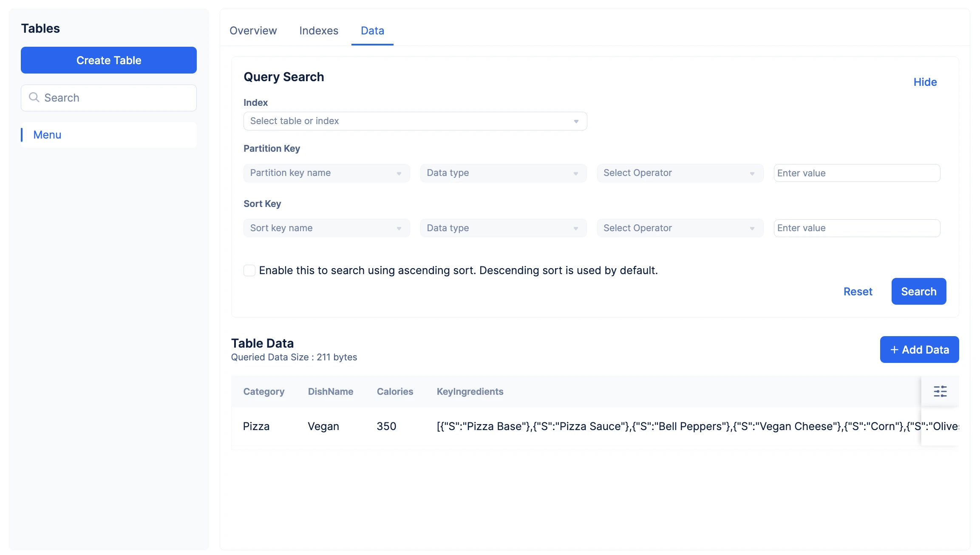This screenshot has height=555, width=980.
Task: Expand the Sort key name dropdown
Action: [x=326, y=228]
